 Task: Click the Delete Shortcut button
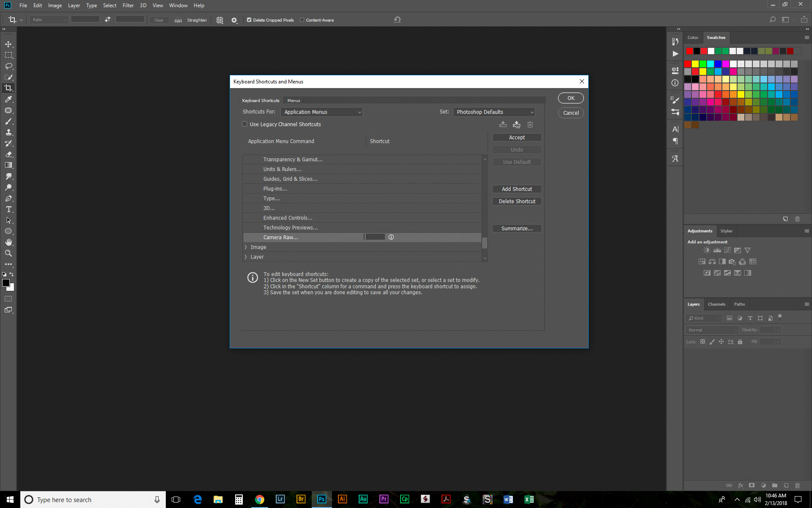pyautogui.click(x=517, y=202)
